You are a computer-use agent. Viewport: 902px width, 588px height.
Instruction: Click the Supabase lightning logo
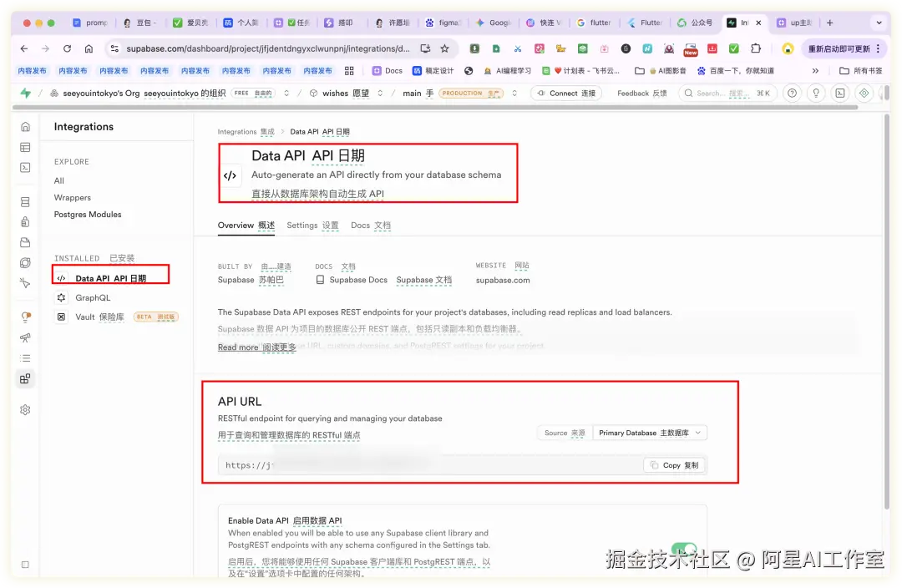(25, 94)
